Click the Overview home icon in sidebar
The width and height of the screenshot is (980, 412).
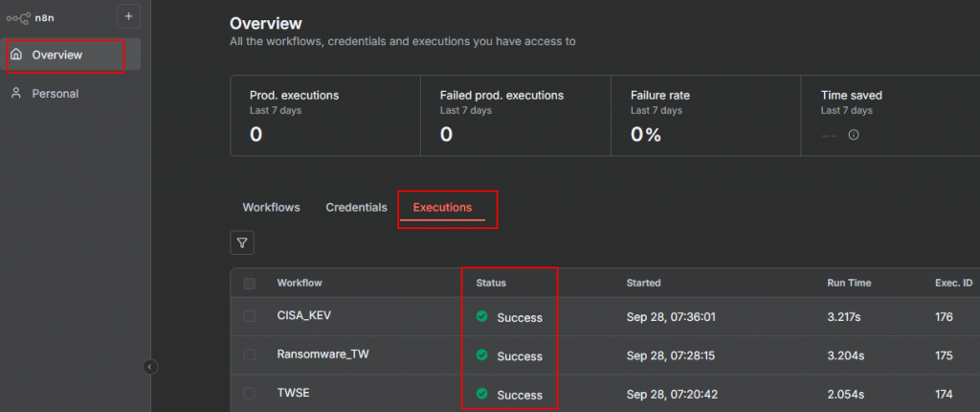(x=16, y=55)
